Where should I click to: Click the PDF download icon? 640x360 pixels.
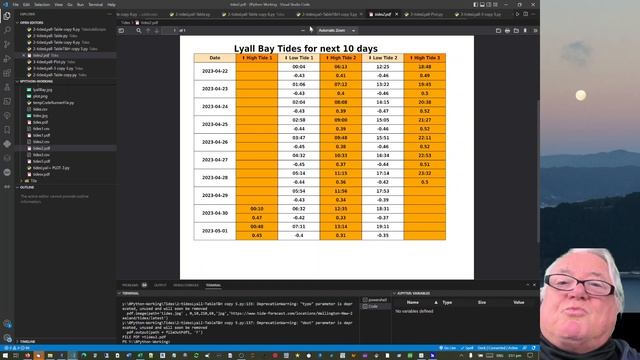[525, 30]
